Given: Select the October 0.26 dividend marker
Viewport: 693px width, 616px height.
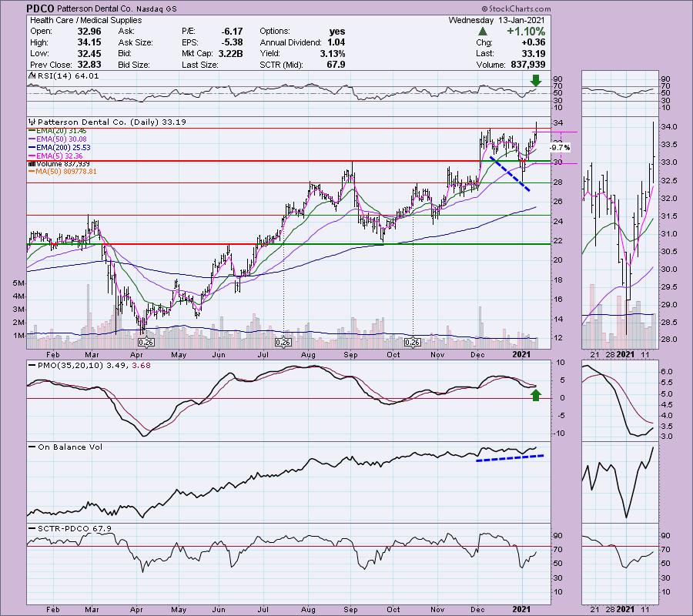Looking at the screenshot, I should pos(413,343).
